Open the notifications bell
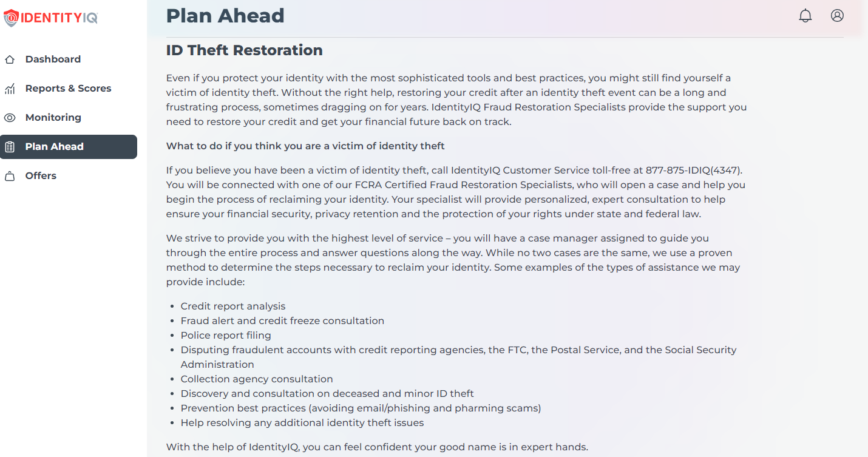Image resolution: width=868 pixels, height=457 pixels. tap(805, 16)
